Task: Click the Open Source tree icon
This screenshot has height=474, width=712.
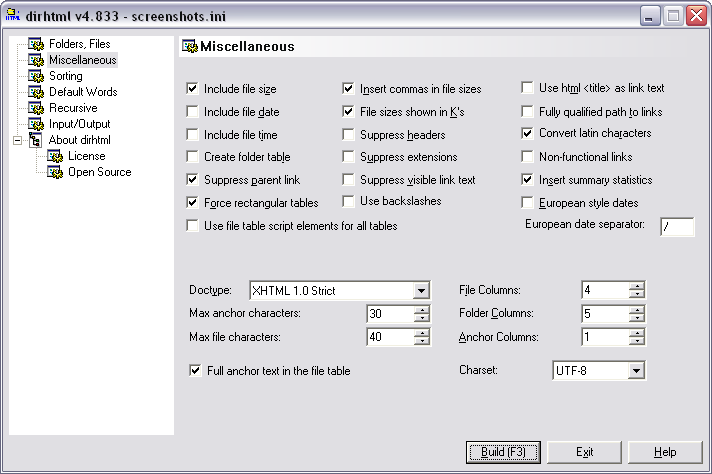Action: [x=55, y=172]
